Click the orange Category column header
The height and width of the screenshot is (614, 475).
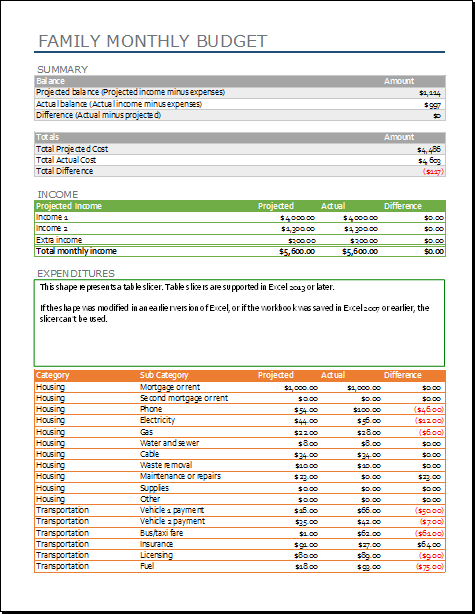click(52, 375)
